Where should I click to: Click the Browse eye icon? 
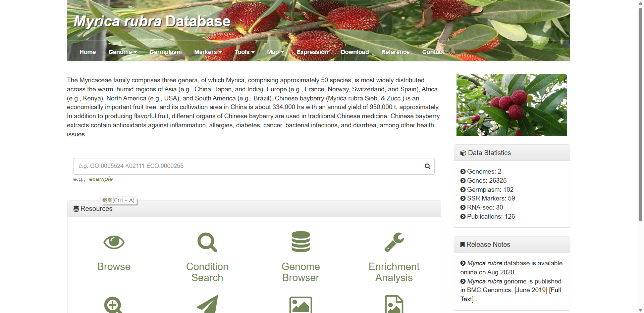tap(114, 242)
